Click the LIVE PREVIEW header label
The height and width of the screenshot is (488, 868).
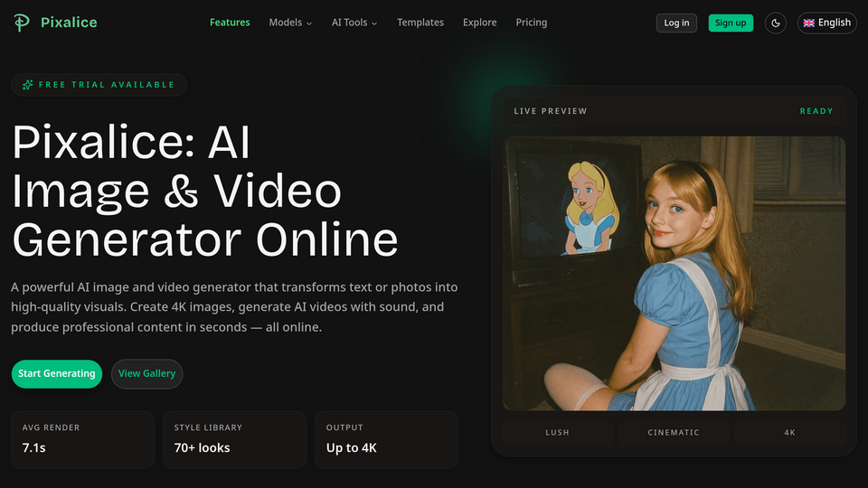click(551, 111)
